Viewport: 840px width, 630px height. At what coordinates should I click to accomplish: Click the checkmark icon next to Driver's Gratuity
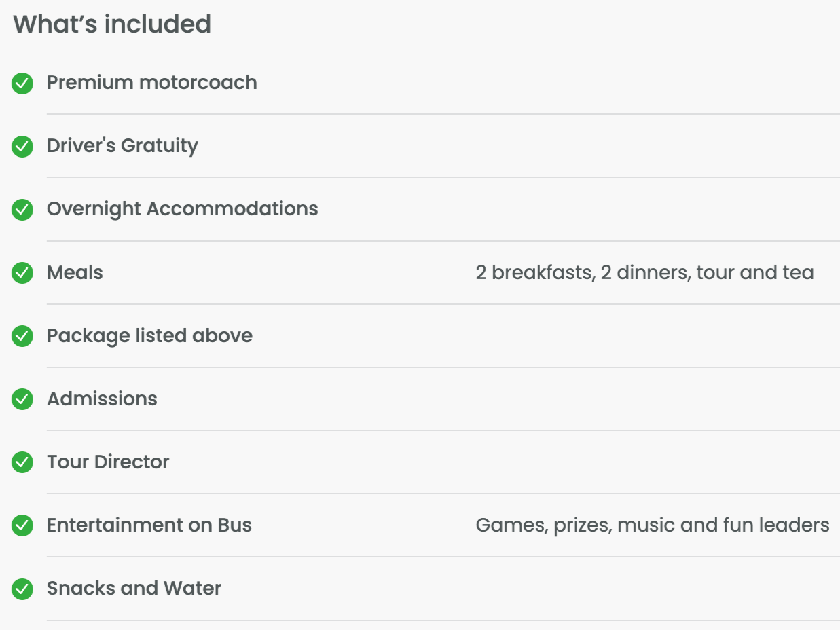22,147
